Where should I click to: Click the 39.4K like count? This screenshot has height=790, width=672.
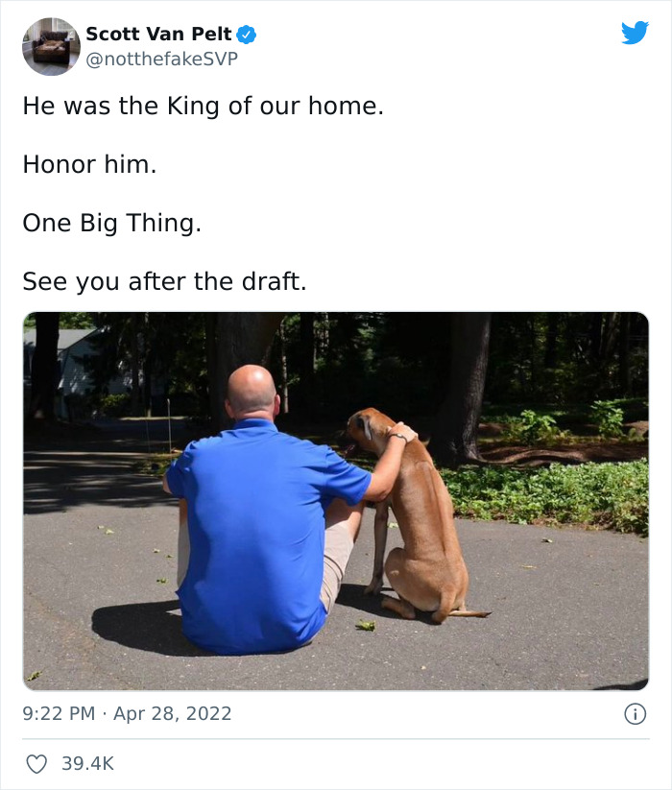(x=85, y=761)
